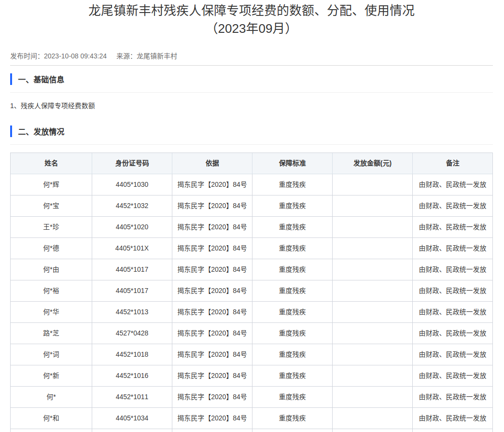This screenshot has width=504, height=432.
Task: Click ID number 4452*1013
Action: (132, 312)
